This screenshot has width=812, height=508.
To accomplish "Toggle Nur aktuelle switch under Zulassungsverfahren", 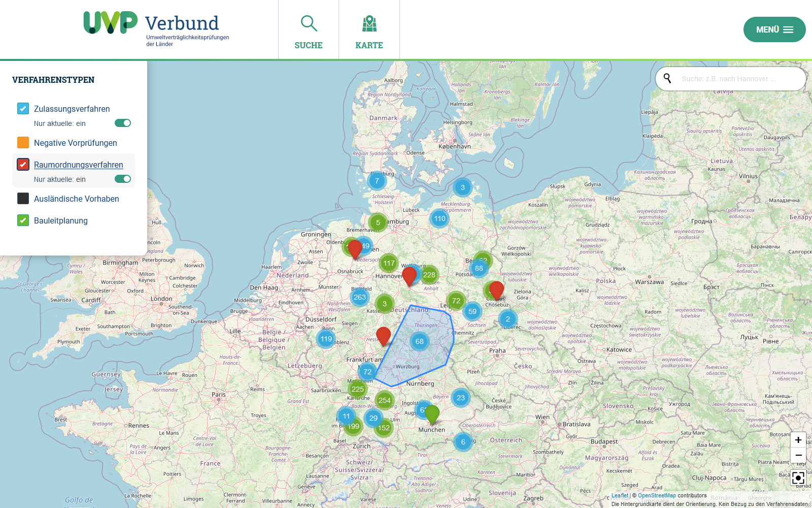I will (x=123, y=123).
